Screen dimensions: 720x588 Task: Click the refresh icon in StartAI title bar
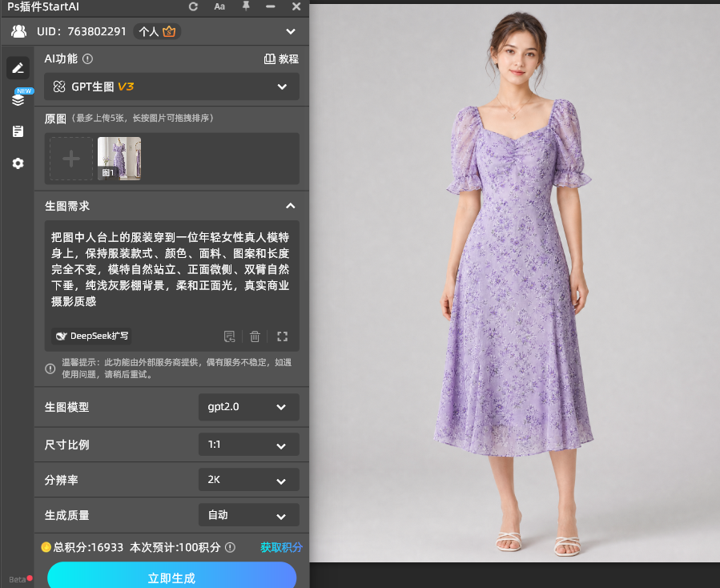coord(193,6)
